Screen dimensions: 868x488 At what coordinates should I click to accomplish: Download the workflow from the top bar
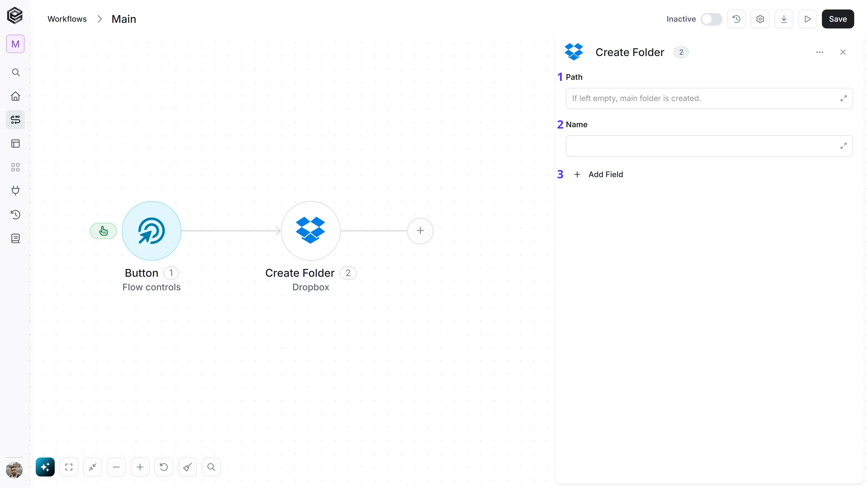point(784,19)
